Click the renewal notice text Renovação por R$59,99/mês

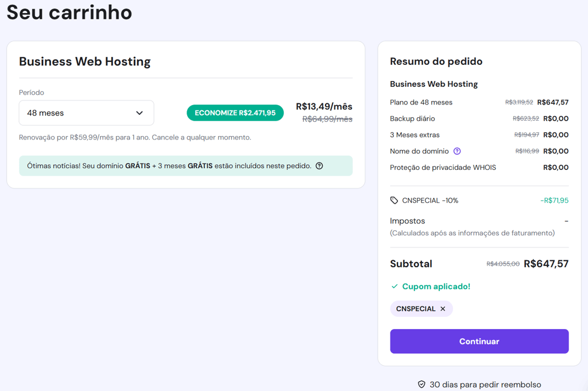point(135,137)
